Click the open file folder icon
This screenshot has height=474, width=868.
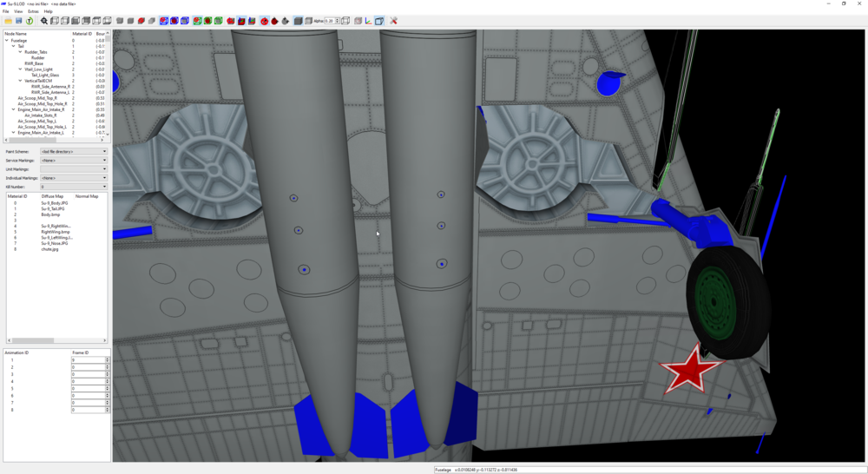pyautogui.click(x=9, y=21)
